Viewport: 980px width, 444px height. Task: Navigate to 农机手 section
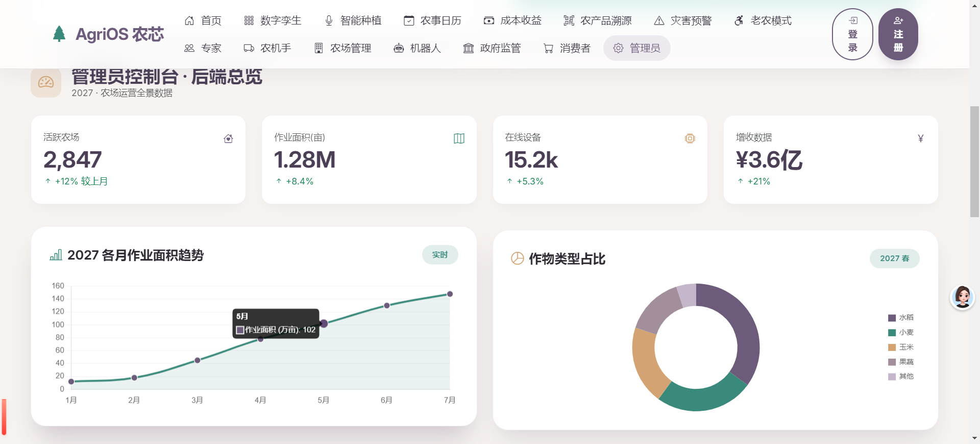pos(267,48)
